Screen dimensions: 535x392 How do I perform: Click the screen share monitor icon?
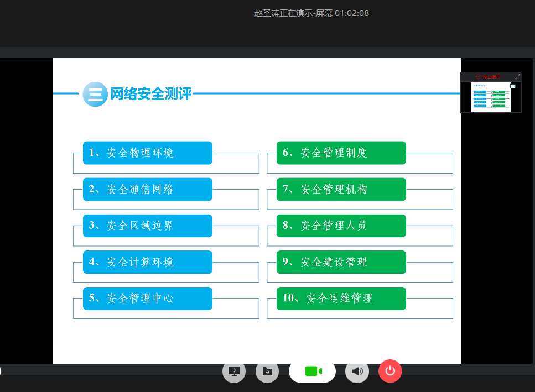(x=234, y=371)
